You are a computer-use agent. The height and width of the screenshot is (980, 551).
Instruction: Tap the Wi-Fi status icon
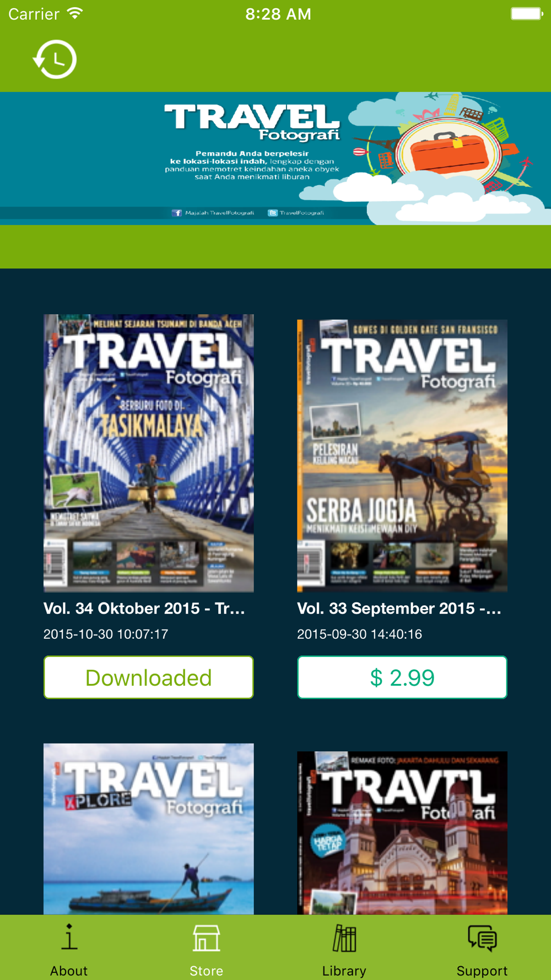(75, 13)
